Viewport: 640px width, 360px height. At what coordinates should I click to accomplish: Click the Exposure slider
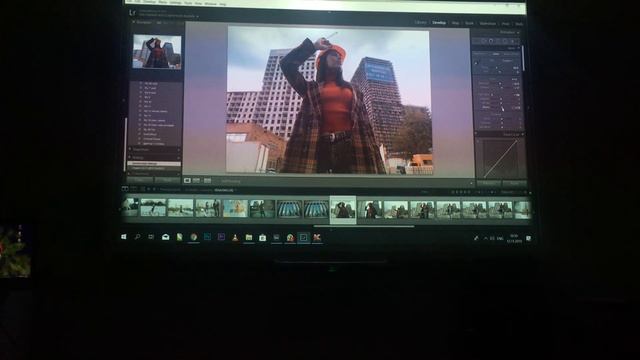click(x=500, y=83)
